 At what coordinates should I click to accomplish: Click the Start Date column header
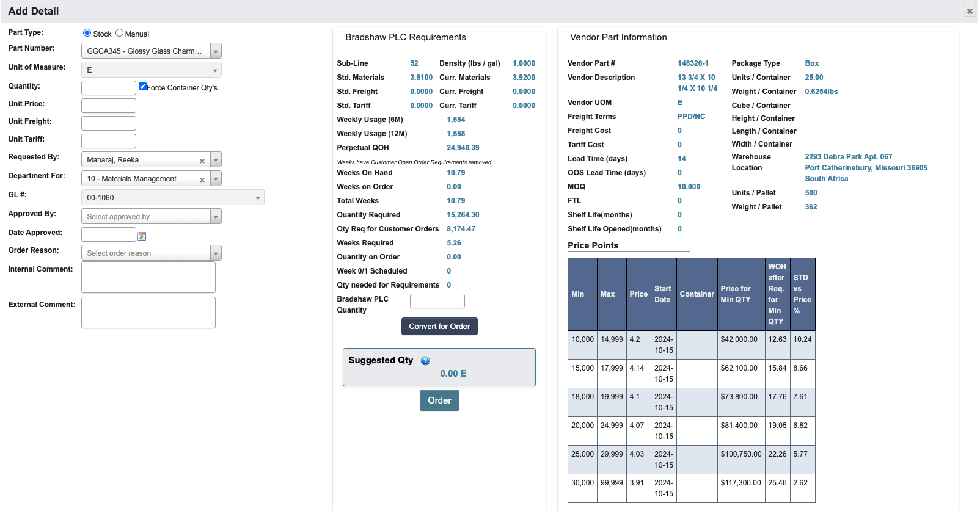(664, 294)
